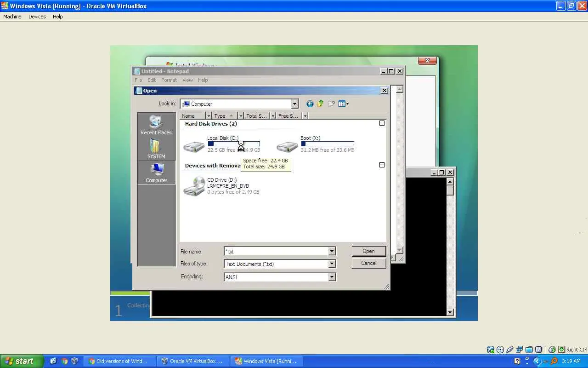
Task: Click the VirtualBox network adapters status icon
Action: click(520, 350)
